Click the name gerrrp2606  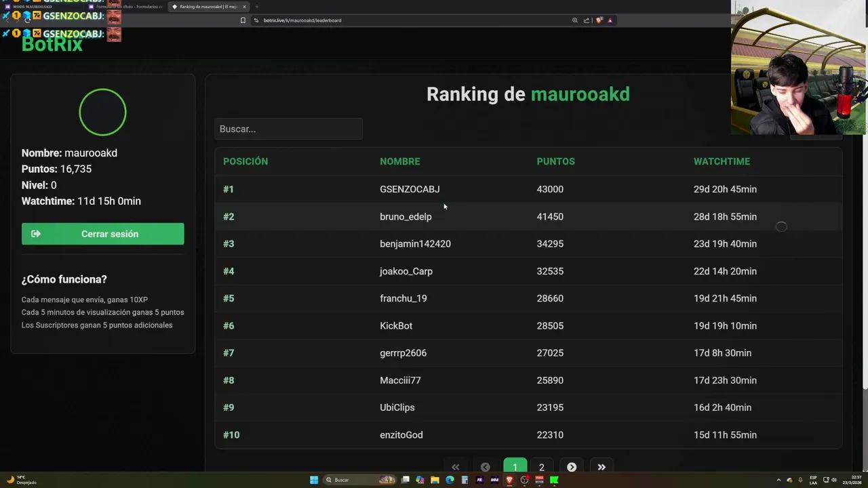pyautogui.click(x=403, y=353)
